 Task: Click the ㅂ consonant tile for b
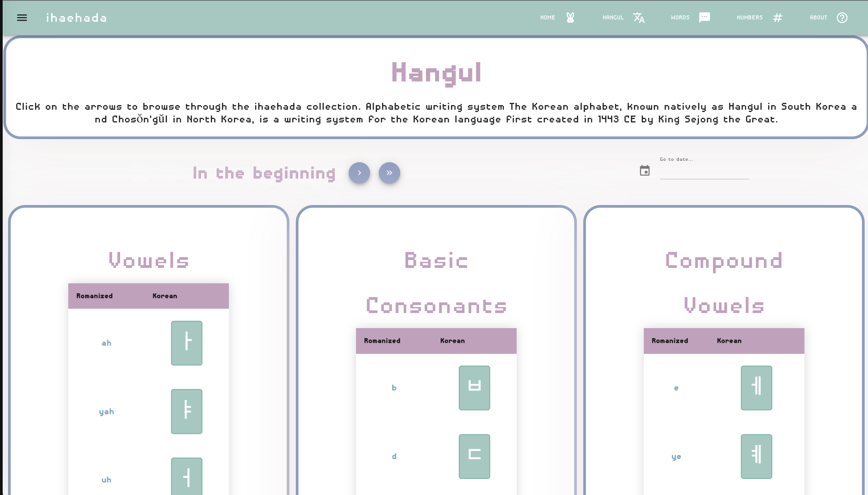[x=474, y=388]
